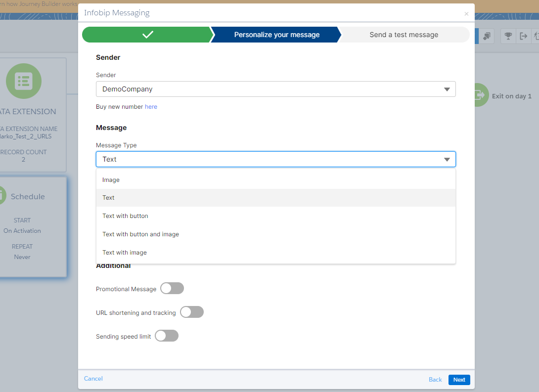Screen dimensions: 539x392
Task: Choose Image from the message type list
Action: (x=276, y=179)
